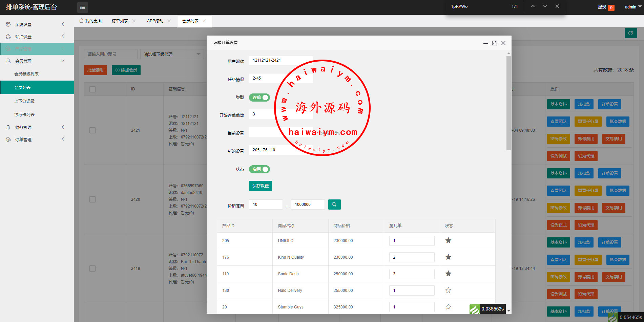Toggle the 连单 type switch
Screen dimensions: 644x322
[259, 98]
